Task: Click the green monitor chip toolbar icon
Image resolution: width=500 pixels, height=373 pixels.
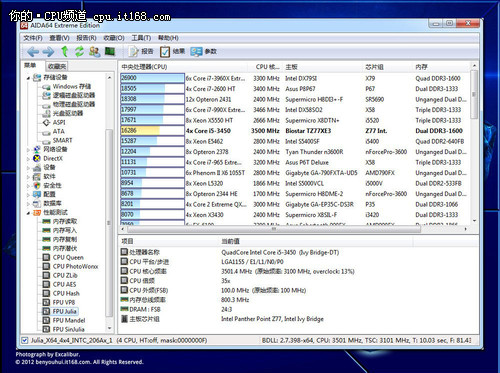Action: 110,51
